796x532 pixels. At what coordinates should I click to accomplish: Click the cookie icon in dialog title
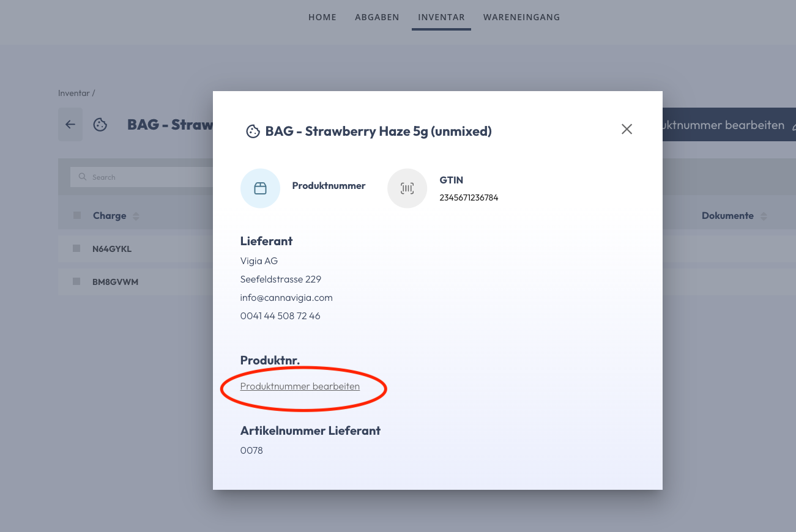pos(253,131)
